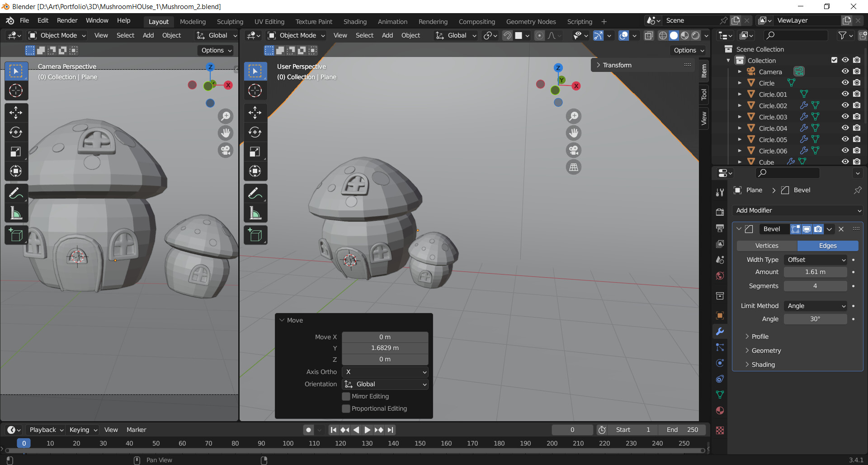
Task: Select the Move tool in right viewport
Action: [255, 113]
